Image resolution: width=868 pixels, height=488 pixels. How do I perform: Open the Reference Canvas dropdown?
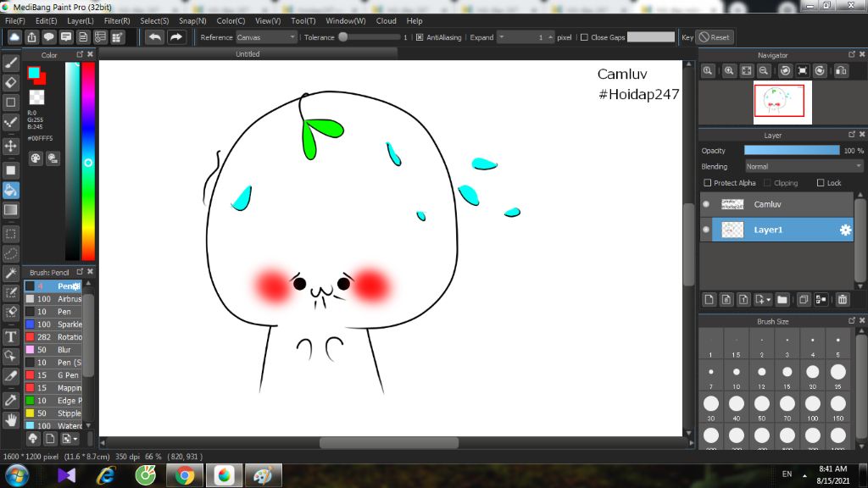tap(266, 37)
